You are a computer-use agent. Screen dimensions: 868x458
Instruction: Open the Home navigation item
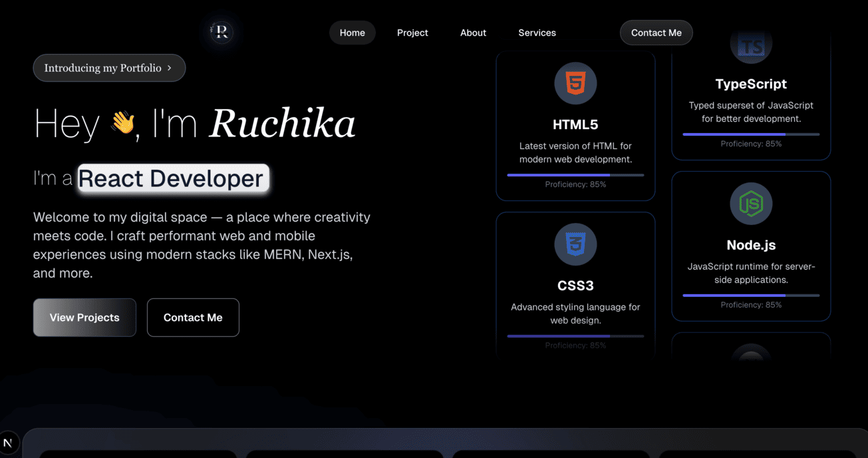pyautogui.click(x=352, y=32)
